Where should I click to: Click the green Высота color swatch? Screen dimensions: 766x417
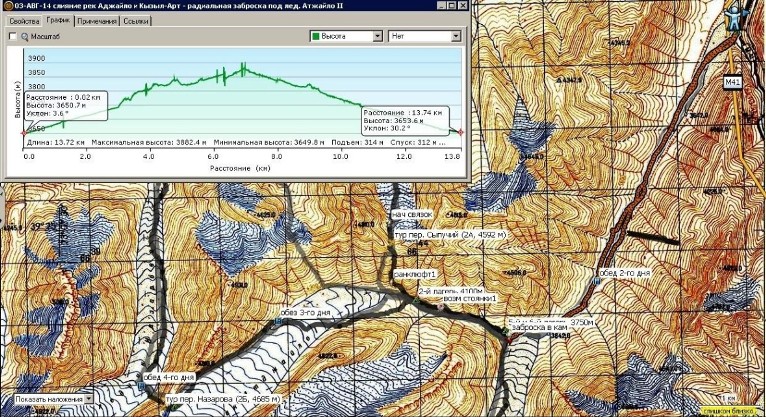[x=316, y=36]
